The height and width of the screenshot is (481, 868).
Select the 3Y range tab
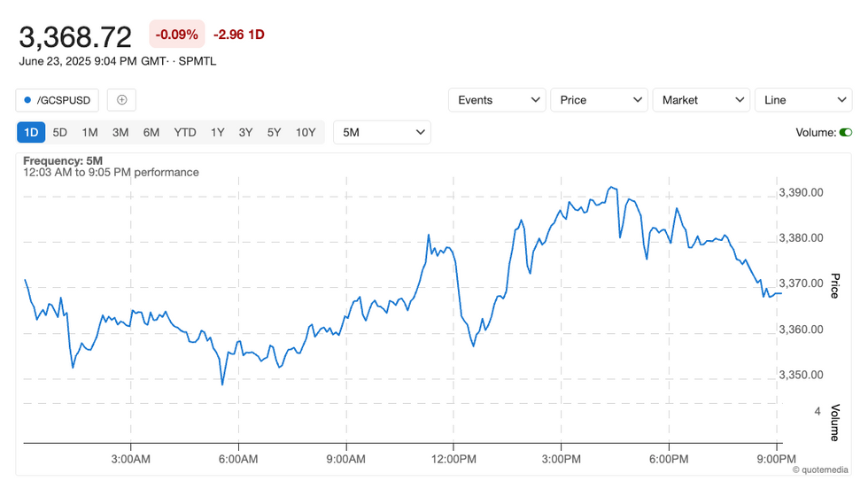tap(245, 133)
